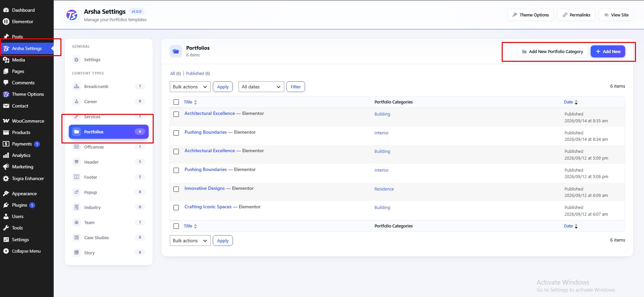Open the Published (6) filter link
The image size is (644, 297).
pyautogui.click(x=198, y=73)
